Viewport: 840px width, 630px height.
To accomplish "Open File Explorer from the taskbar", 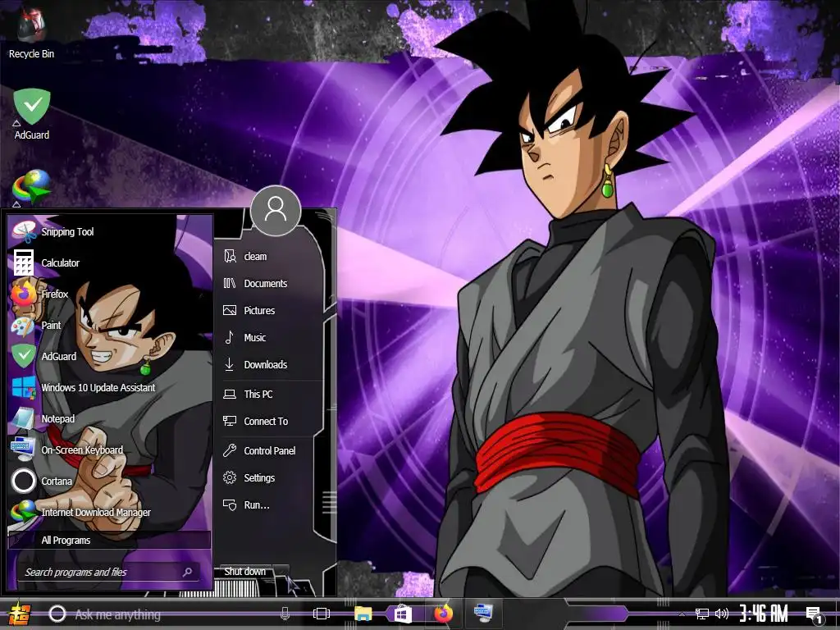I will tap(363, 614).
